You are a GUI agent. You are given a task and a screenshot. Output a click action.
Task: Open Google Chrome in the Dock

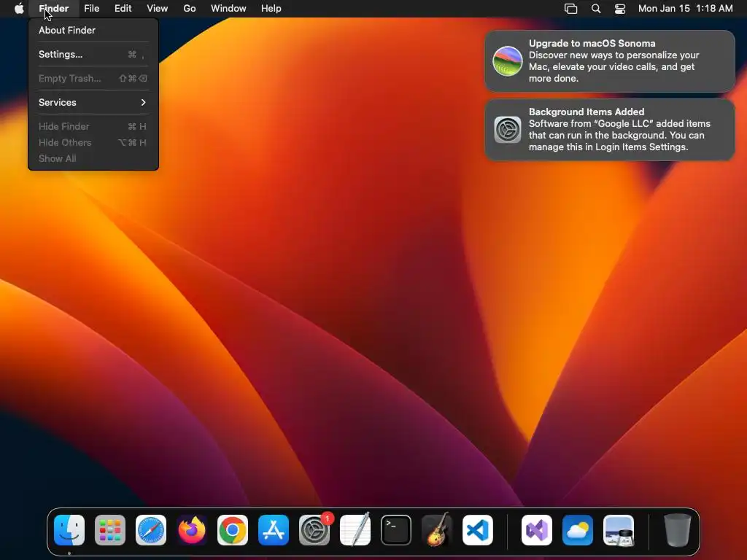point(233,530)
